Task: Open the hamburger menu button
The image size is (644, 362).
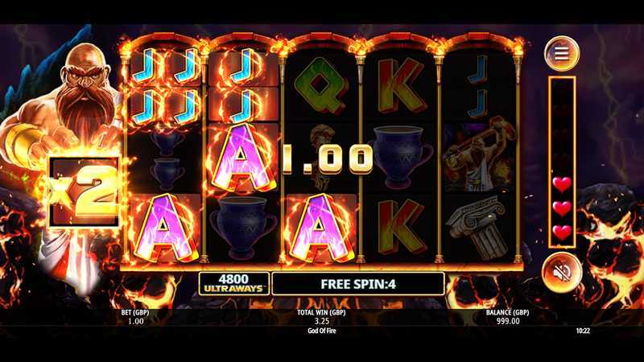Action: [561, 53]
